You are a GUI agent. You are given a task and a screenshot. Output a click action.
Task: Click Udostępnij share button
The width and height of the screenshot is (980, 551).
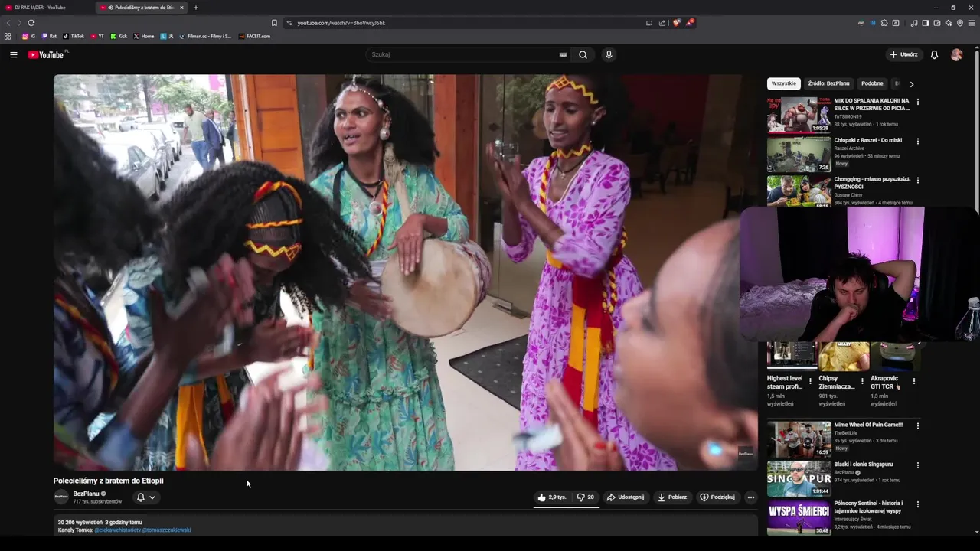pyautogui.click(x=626, y=497)
